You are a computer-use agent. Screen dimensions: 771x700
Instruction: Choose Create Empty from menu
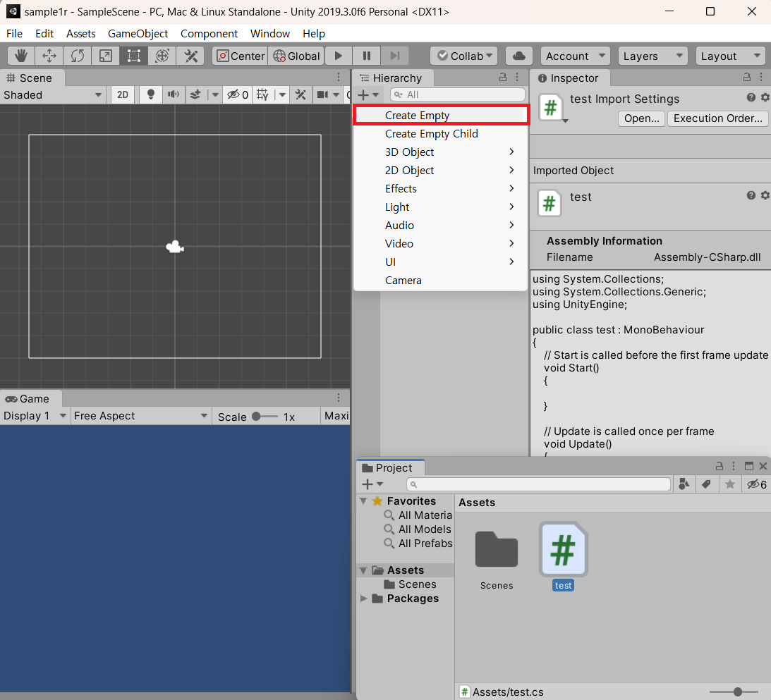(441, 115)
